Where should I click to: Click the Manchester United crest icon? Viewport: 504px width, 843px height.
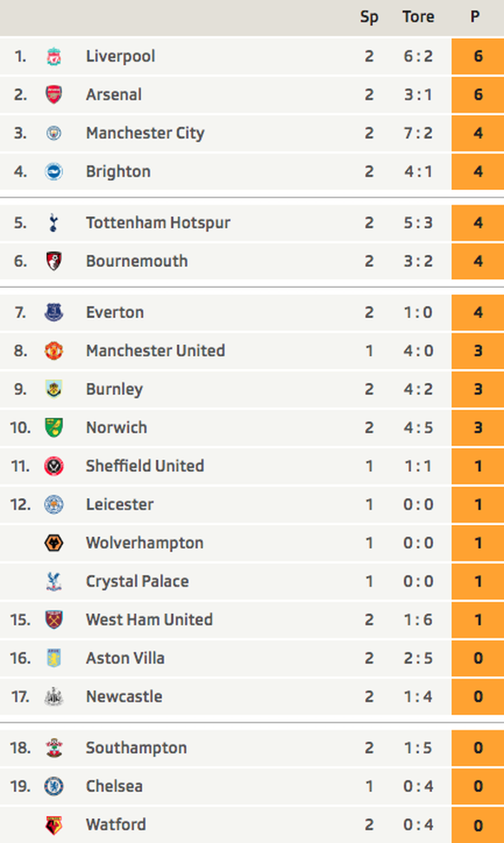coord(54,351)
